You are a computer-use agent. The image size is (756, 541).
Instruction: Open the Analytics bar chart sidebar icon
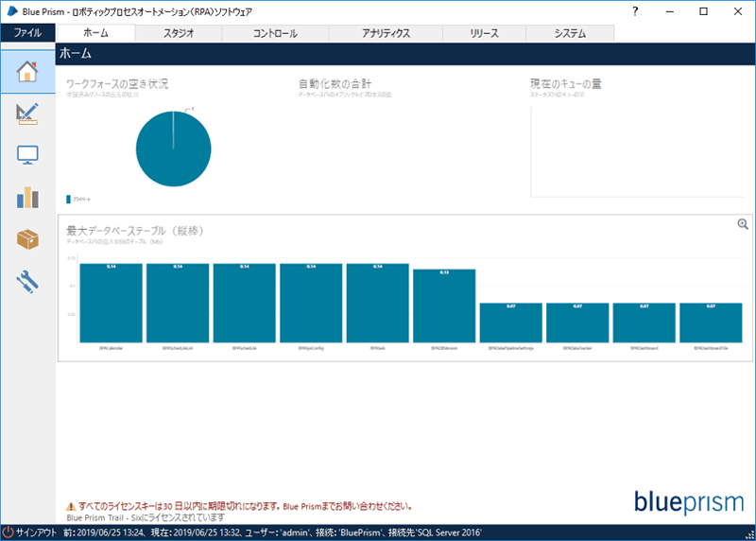27,197
